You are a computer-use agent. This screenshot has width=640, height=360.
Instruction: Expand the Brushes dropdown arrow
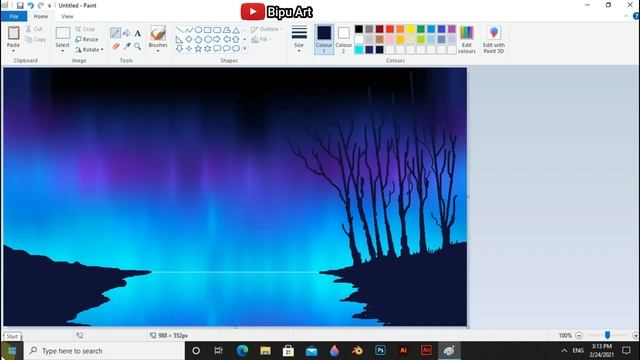tap(158, 51)
